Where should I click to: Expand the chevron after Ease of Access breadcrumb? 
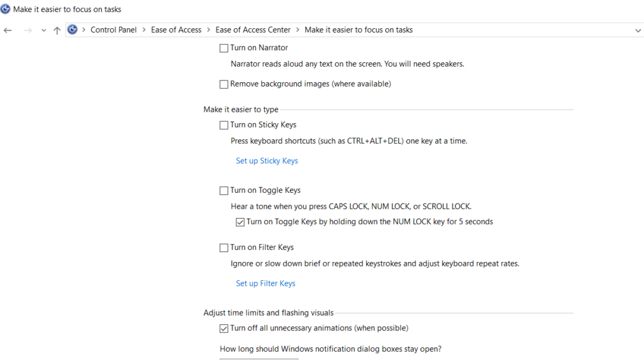click(209, 30)
